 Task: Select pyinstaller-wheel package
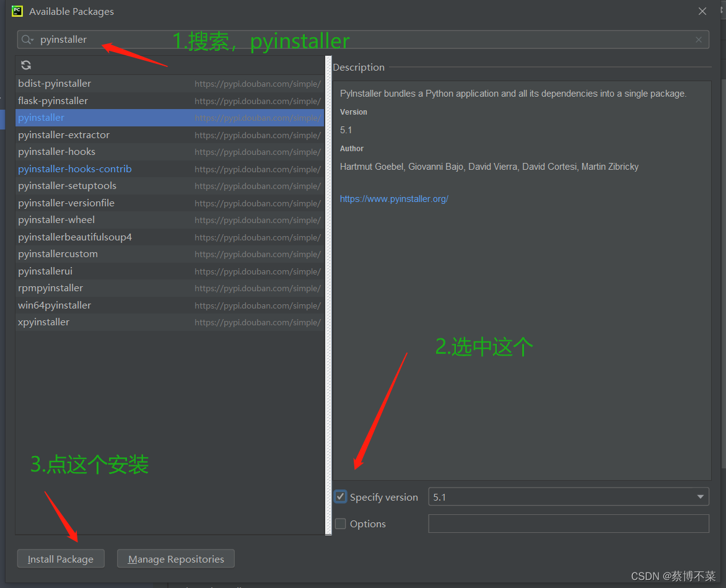[170, 220]
